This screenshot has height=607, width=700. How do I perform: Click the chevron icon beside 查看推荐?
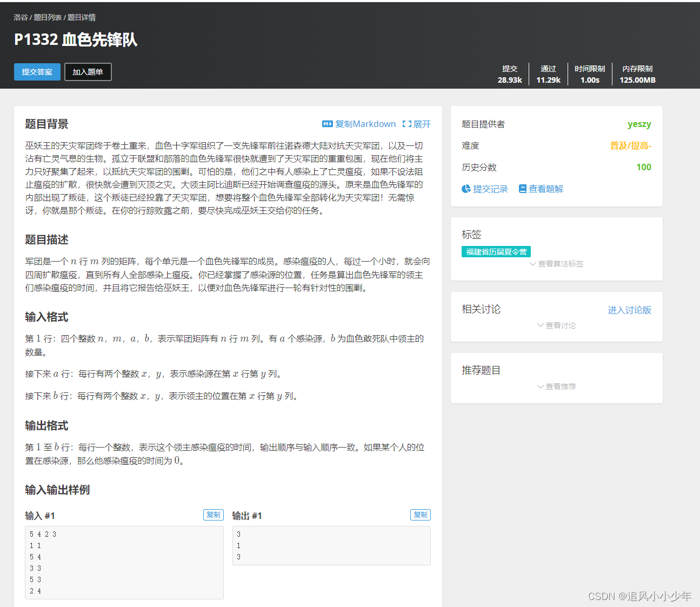541,386
